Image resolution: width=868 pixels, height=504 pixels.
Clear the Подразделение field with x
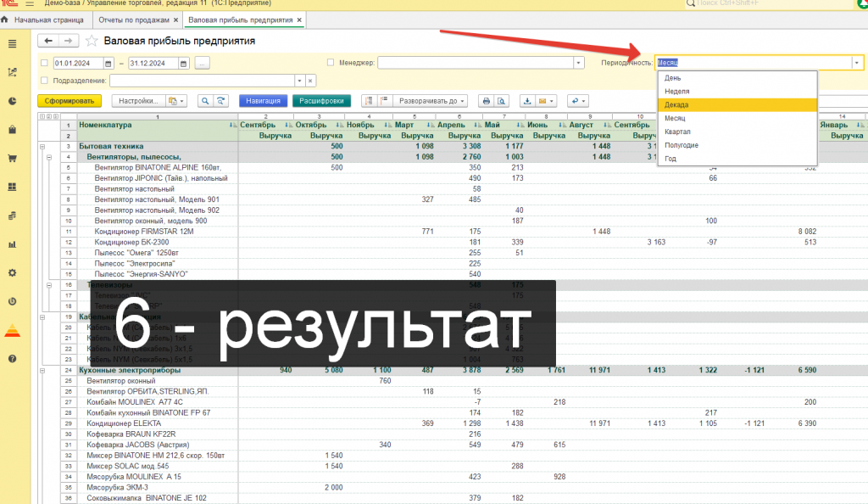click(x=310, y=81)
